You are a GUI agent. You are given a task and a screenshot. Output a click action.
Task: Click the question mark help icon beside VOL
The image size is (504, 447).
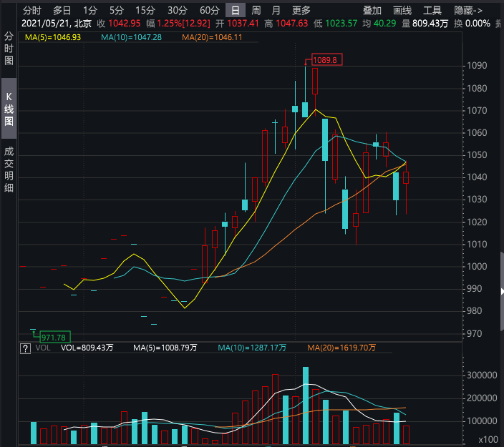click(x=25, y=348)
